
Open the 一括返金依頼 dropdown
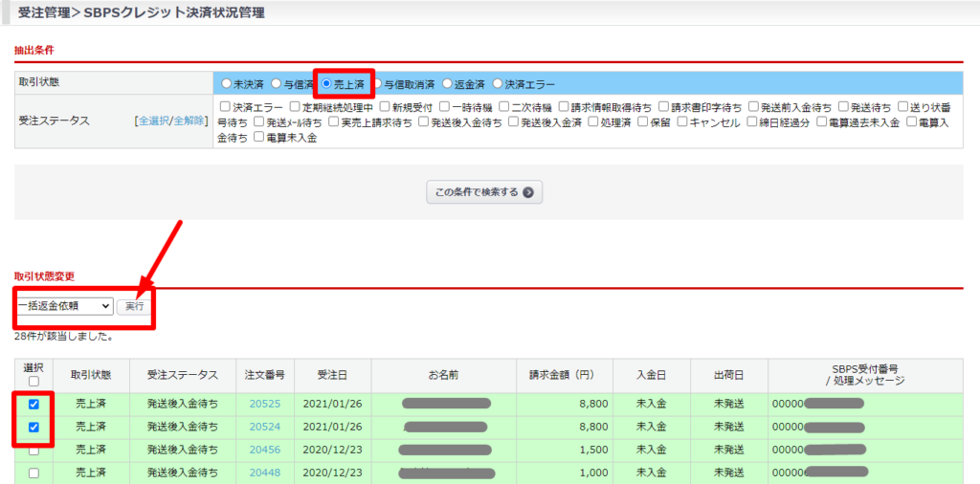64,307
